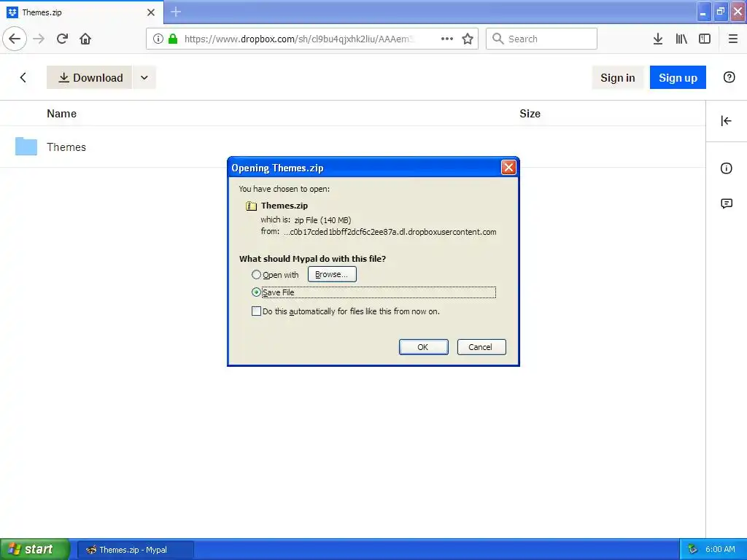Sort by the Size column header
Viewport: 747px width, 560px height.
tap(530, 114)
